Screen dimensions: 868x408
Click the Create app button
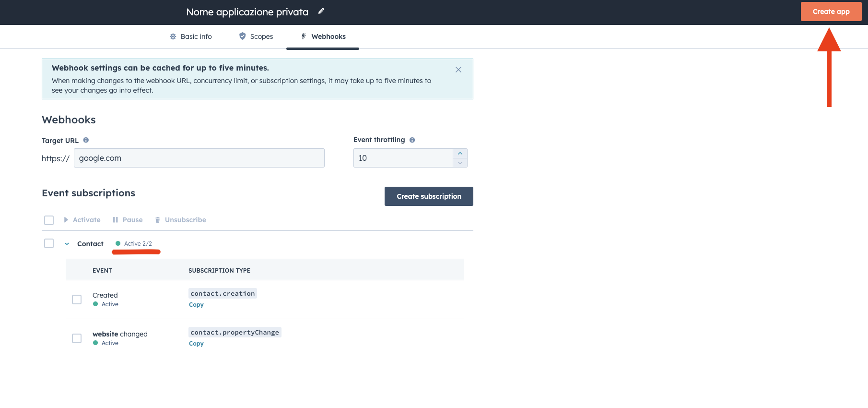click(831, 12)
